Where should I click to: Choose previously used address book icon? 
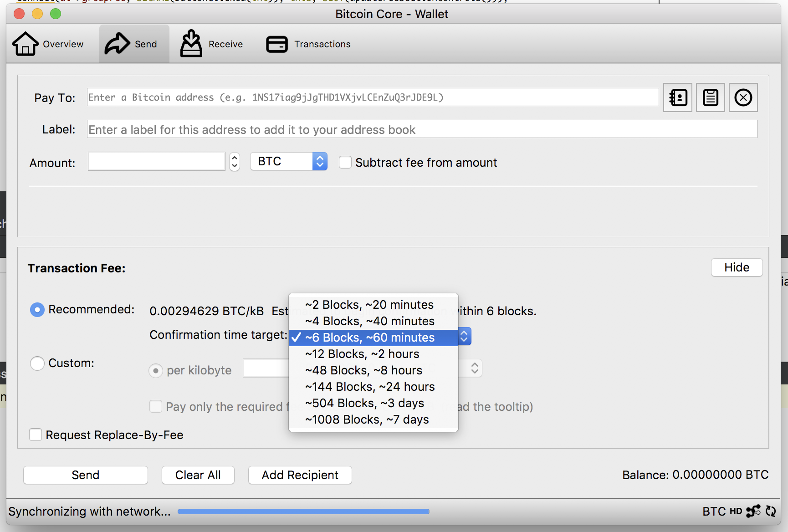pyautogui.click(x=678, y=97)
